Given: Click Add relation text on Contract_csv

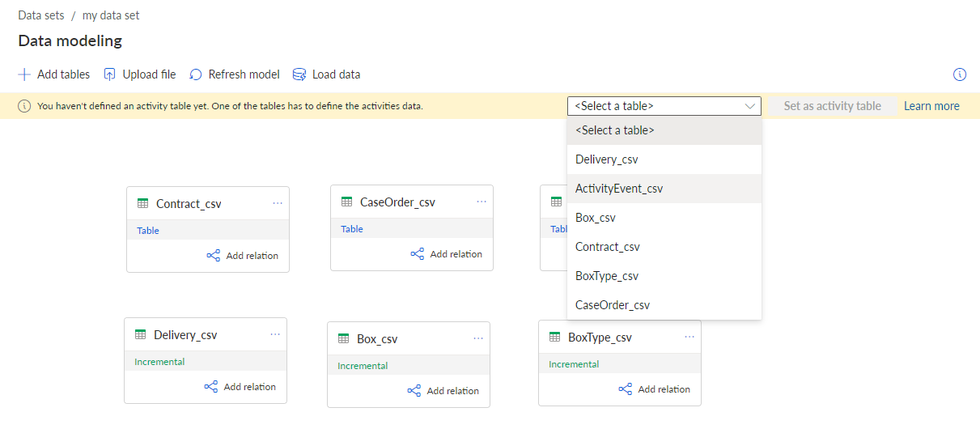Looking at the screenshot, I should (252, 256).
